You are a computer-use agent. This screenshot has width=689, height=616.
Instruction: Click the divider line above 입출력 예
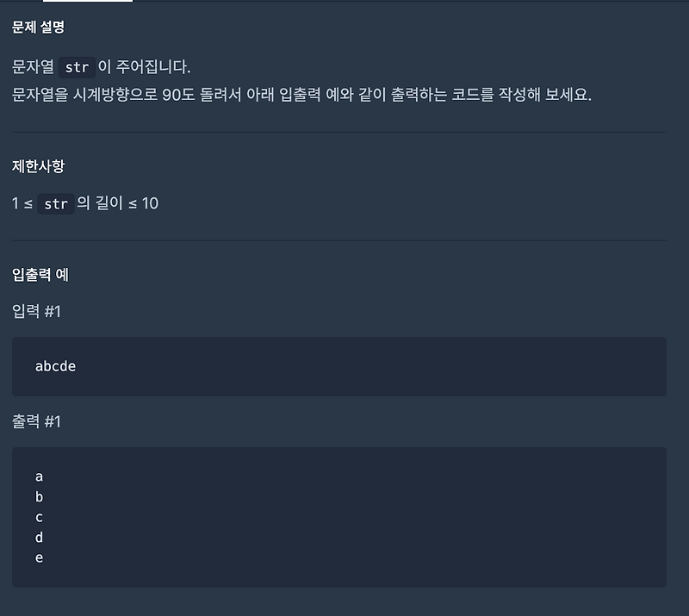[340, 241]
